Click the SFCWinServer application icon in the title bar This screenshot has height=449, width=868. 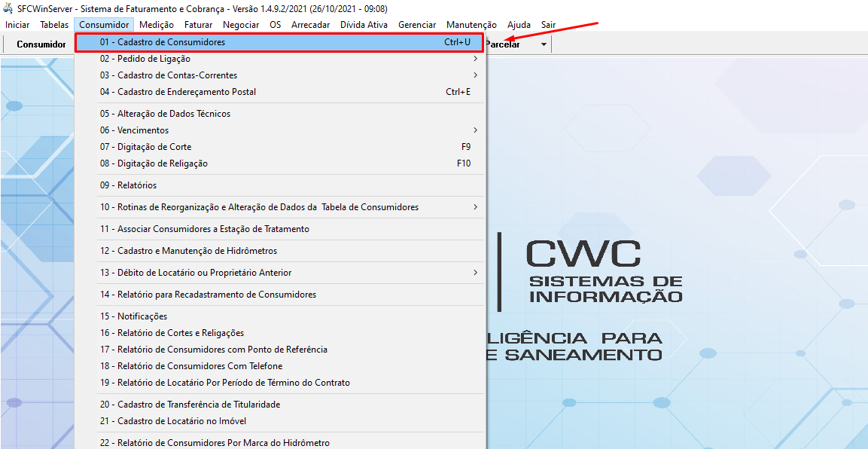(8, 8)
